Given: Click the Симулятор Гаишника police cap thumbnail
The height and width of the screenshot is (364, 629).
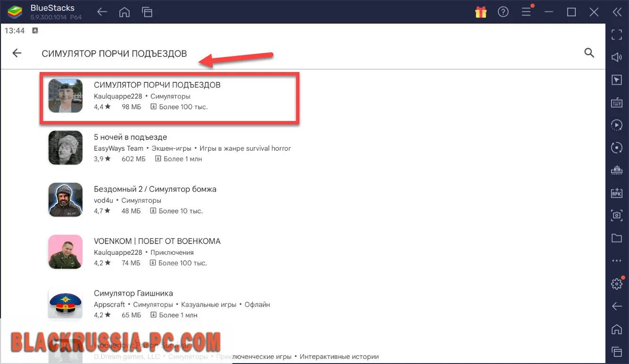Looking at the screenshot, I should pos(66,304).
